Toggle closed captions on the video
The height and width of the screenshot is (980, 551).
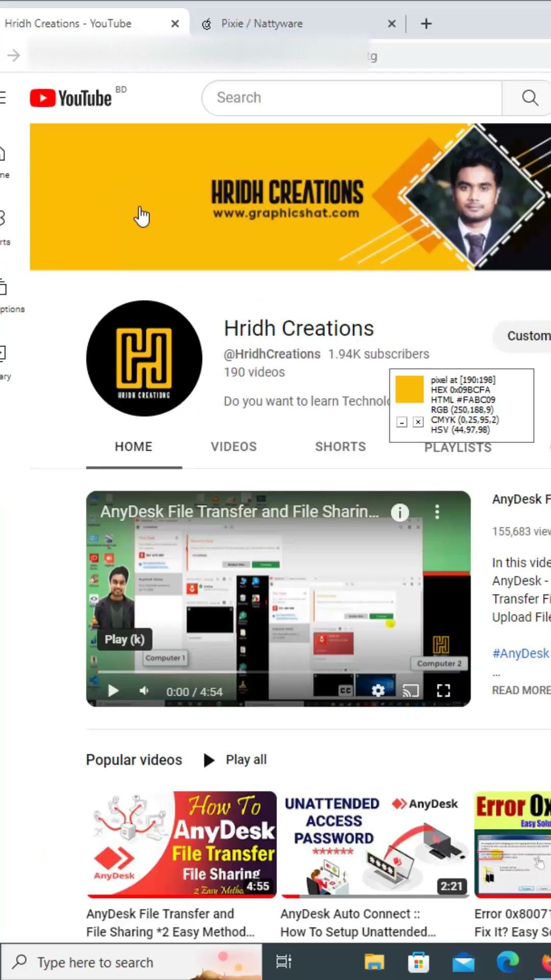345,691
